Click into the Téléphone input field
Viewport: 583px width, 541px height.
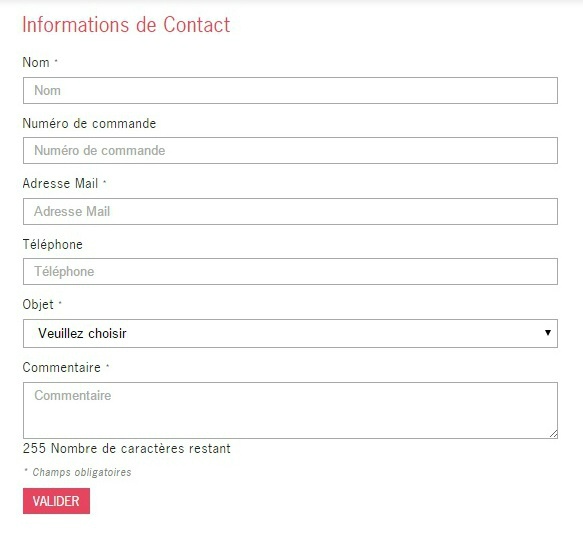(290, 271)
